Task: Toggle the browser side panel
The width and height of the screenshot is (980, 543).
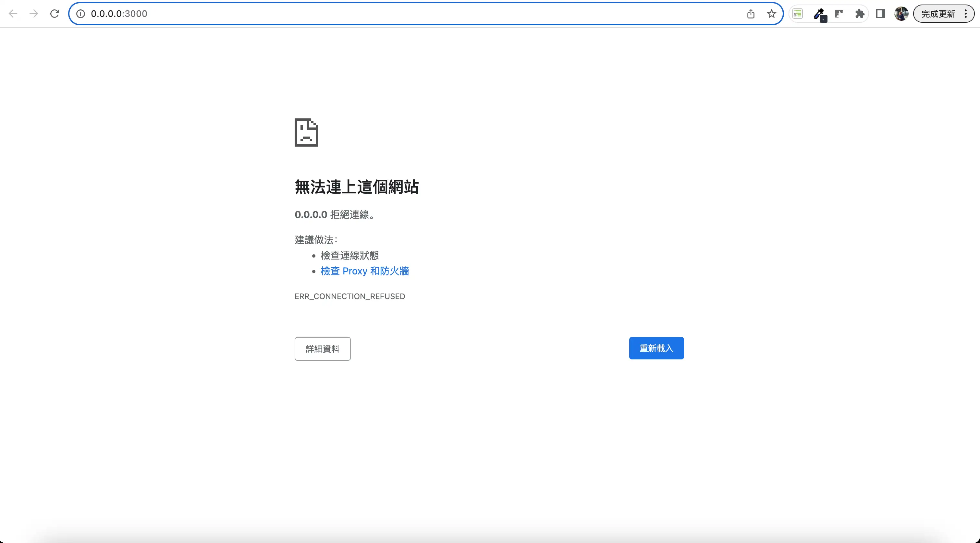Action: click(x=880, y=14)
